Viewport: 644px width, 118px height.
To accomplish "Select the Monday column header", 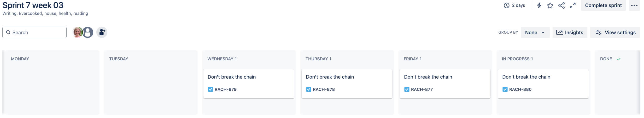I will [x=20, y=59].
